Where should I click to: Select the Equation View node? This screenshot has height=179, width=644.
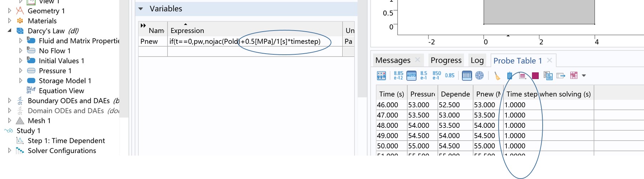pos(61,91)
